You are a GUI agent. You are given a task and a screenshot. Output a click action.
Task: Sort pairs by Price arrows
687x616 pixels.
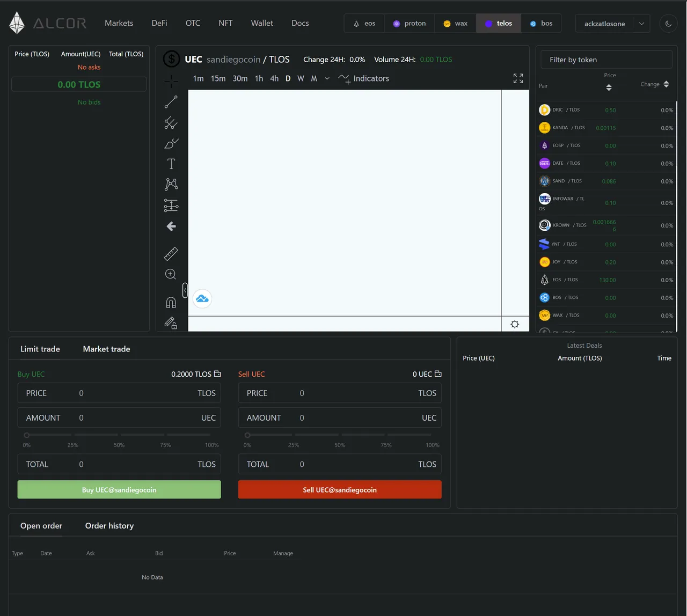[609, 87]
